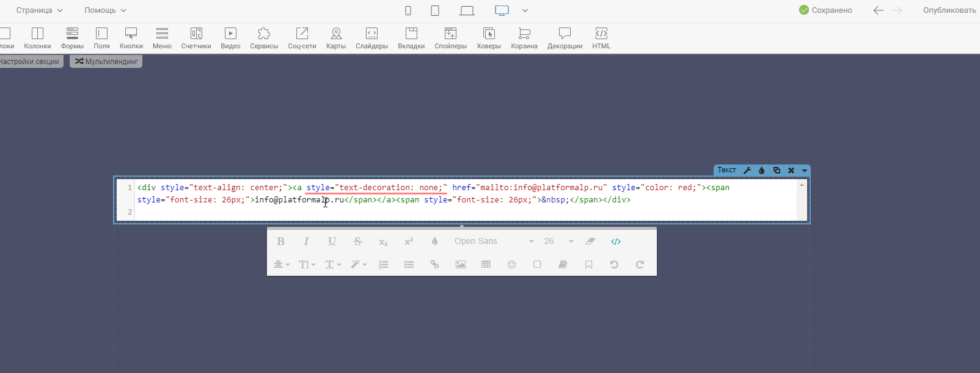This screenshot has width=980, height=373.
Task: Click the HTML widget icon in the toolbar
Action: (x=601, y=38)
